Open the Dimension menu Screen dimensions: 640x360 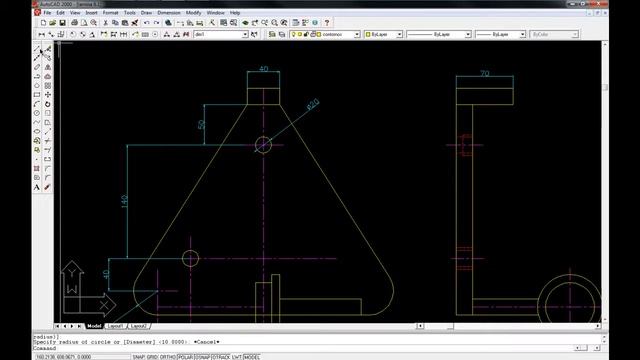tap(169, 13)
